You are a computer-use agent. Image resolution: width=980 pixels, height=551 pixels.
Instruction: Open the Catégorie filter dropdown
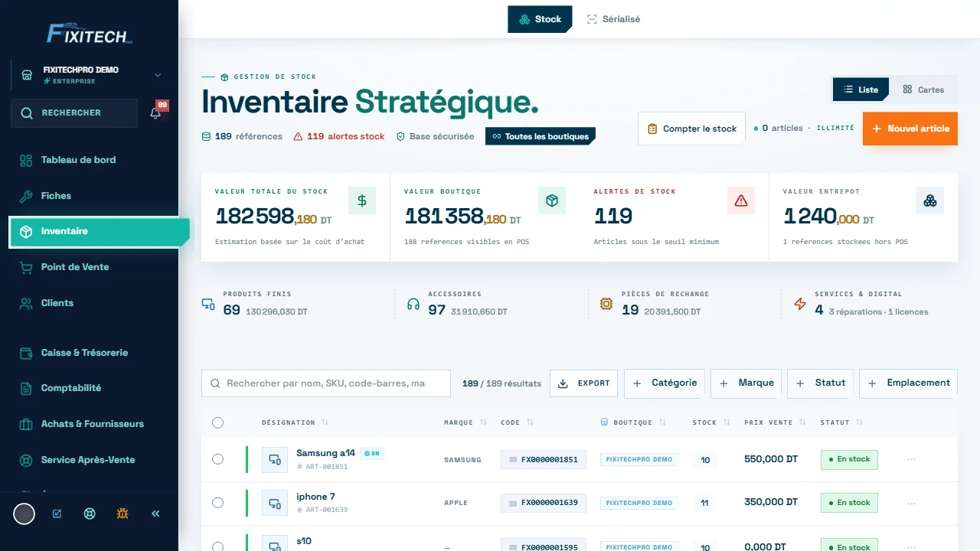[x=665, y=383]
